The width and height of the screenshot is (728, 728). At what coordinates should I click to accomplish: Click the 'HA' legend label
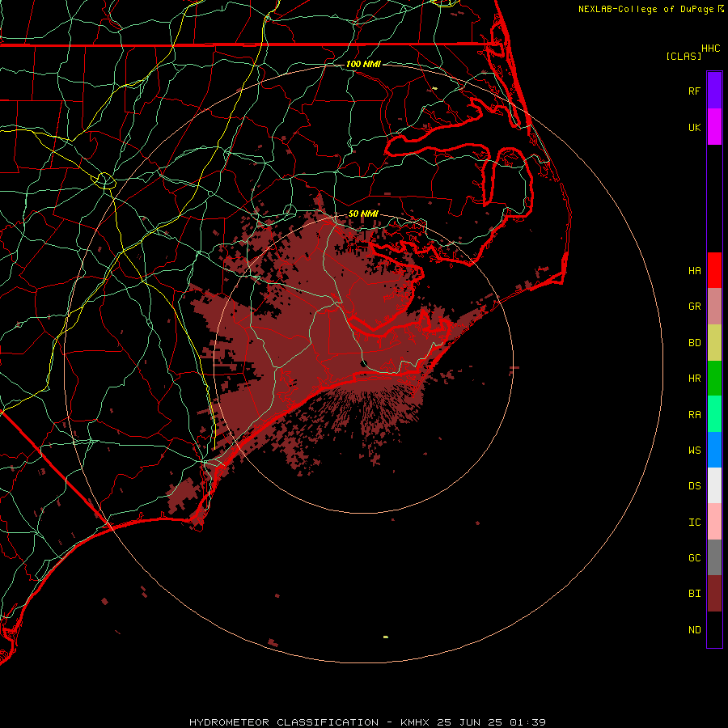[x=694, y=271]
